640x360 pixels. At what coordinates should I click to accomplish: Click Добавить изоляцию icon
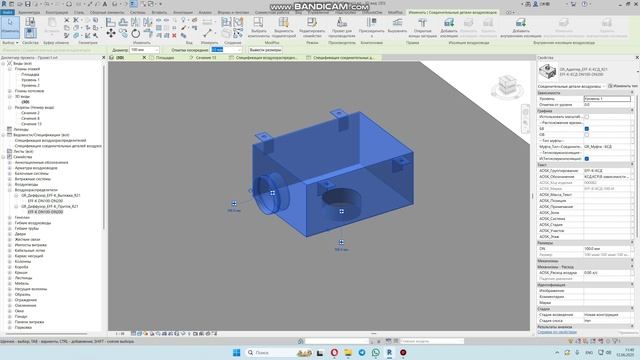[x=449, y=27]
